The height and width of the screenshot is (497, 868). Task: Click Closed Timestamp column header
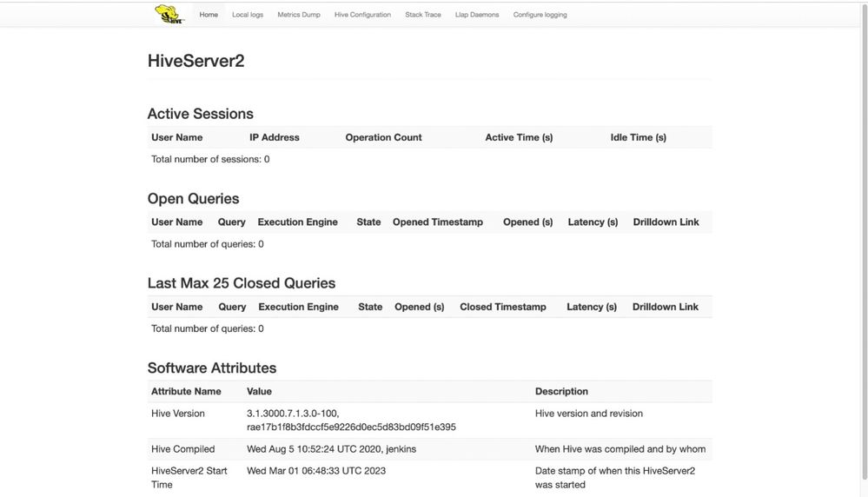(x=503, y=307)
